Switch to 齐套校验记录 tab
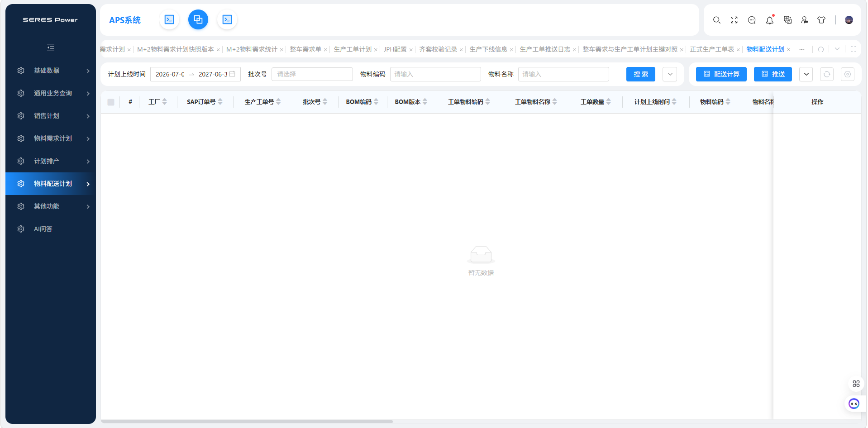Viewport: 868px width, 428px height. [x=438, y=49]
